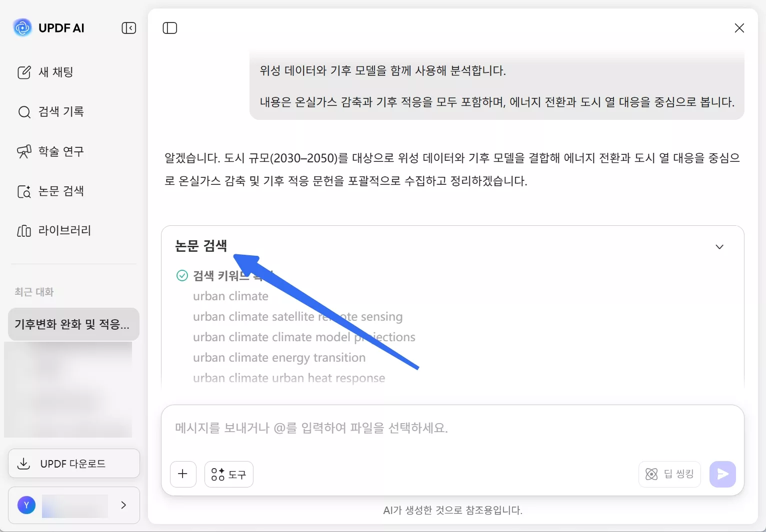
Task: Enable the 딥 씽킹 mode toggle
Action: pos(669,474)
